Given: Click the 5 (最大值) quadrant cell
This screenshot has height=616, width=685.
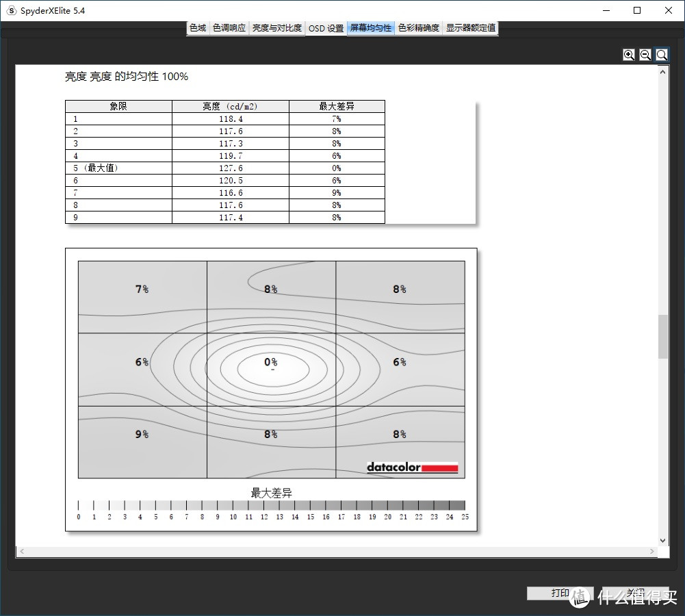Looking at the screenshot, I should coord(118,168).
